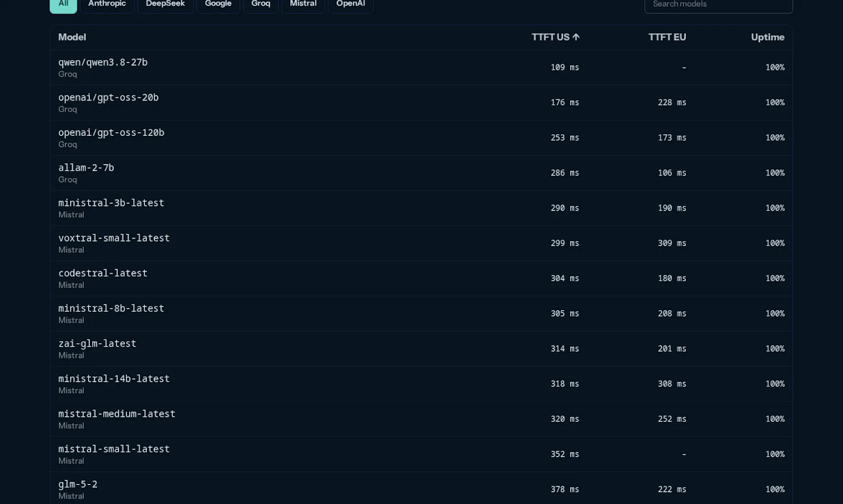Sort by TTFT US column header

coord(555,37)
